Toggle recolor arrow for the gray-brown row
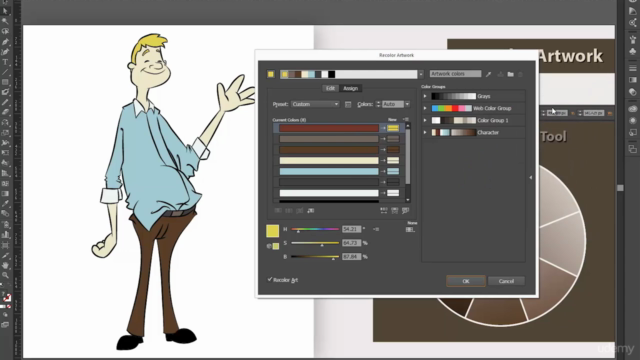Viewport: 640px width, 360px height. tap(383, 139)
